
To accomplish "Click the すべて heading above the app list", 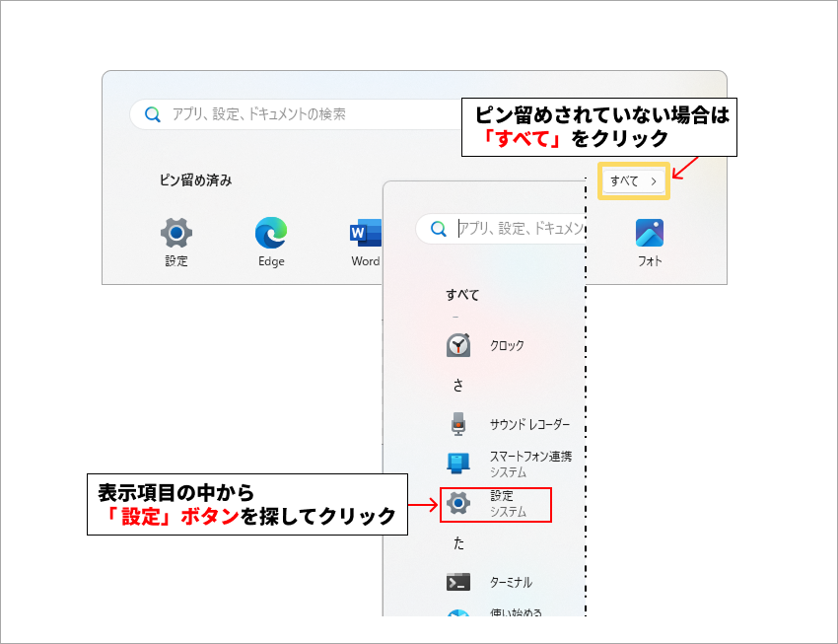I will [x=462, y=295].
